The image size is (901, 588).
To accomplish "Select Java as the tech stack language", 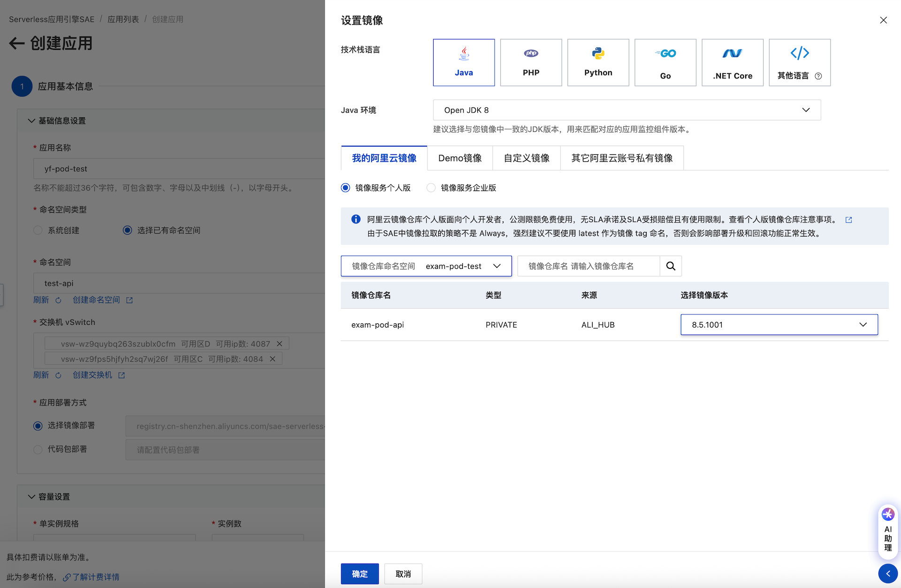I will [464, 62].
